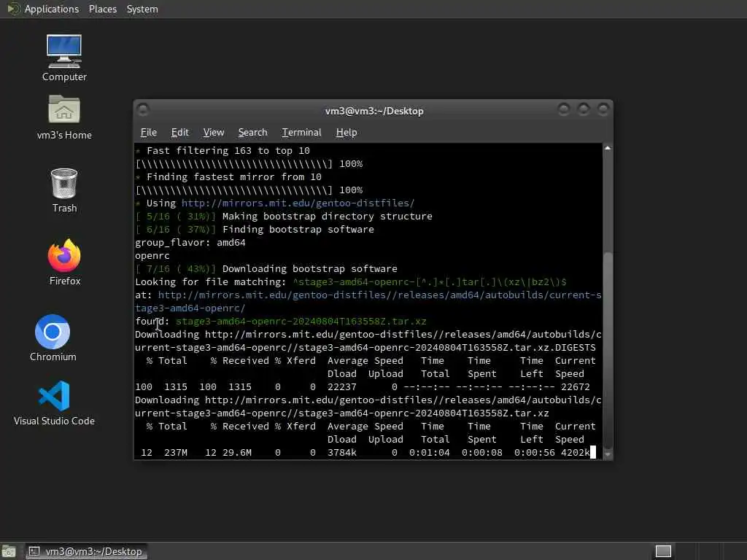Screen dimensions: 747x560
Task: Click found filename 'stage3-amd64-openrc-20240804T163558Z.tar.xz'
Action: tap(301, 321)
